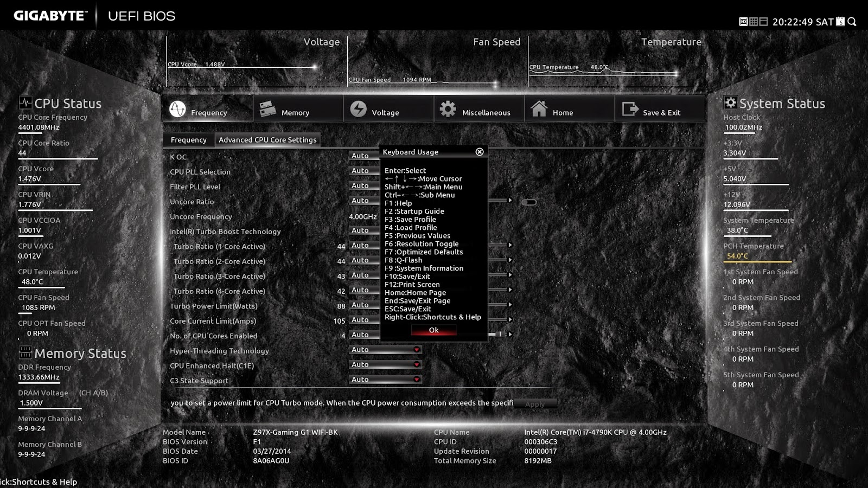
Task: Click the DRAM Voltage 1.500V value
Action: (x=31, y=403)
